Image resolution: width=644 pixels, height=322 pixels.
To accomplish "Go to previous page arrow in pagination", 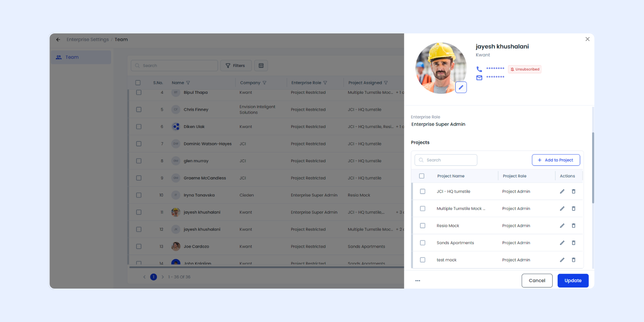I will pyautogui.click(x=144, y=277).
